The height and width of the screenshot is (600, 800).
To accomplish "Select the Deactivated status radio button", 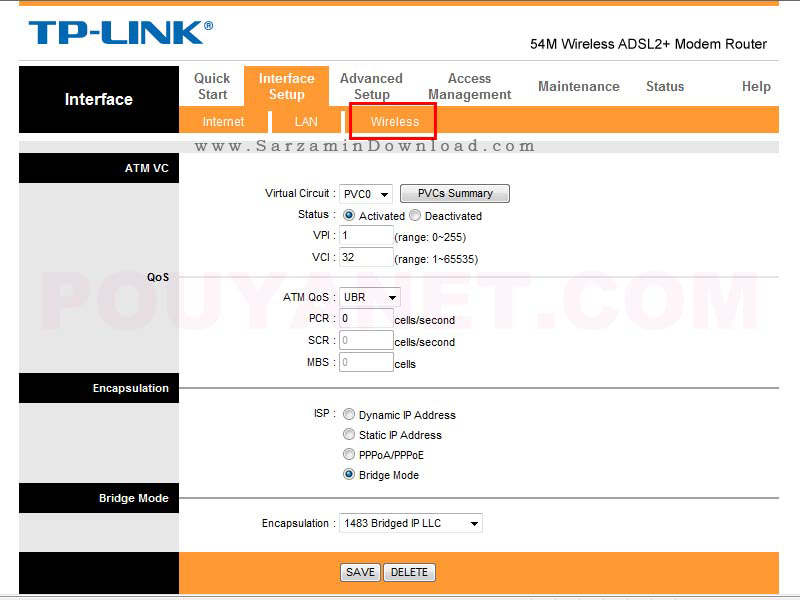I will tap(415, 215).
